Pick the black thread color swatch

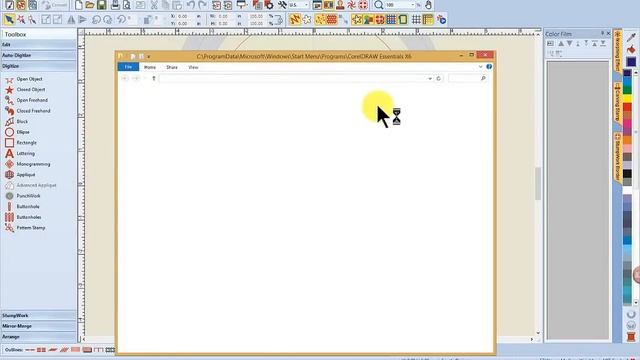pyautogui.click(x=627, y=174)
